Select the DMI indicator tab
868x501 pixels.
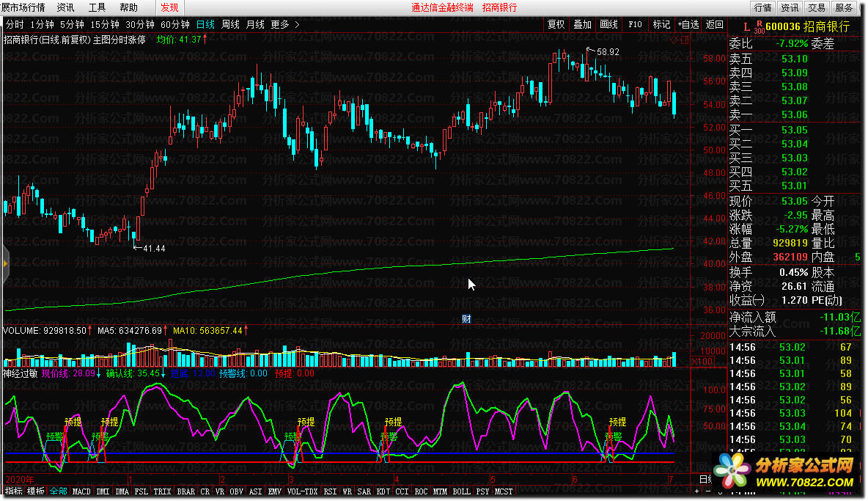tap(103, 491)
